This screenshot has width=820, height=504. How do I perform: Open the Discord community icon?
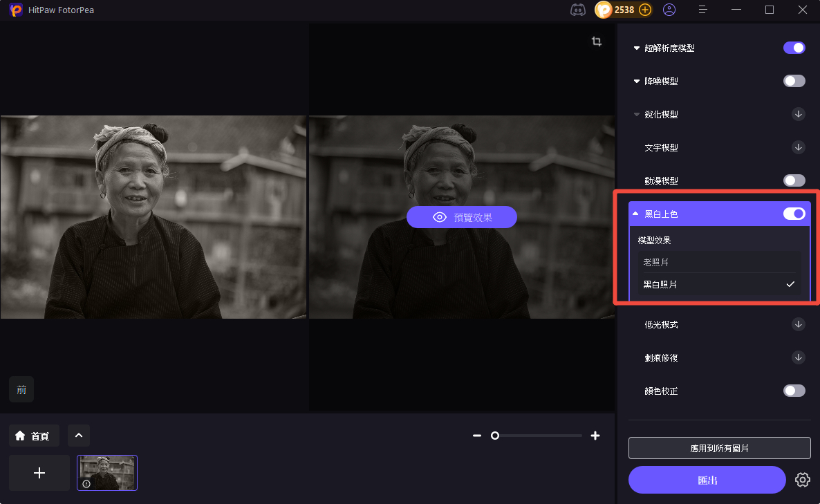click(577, 10)
